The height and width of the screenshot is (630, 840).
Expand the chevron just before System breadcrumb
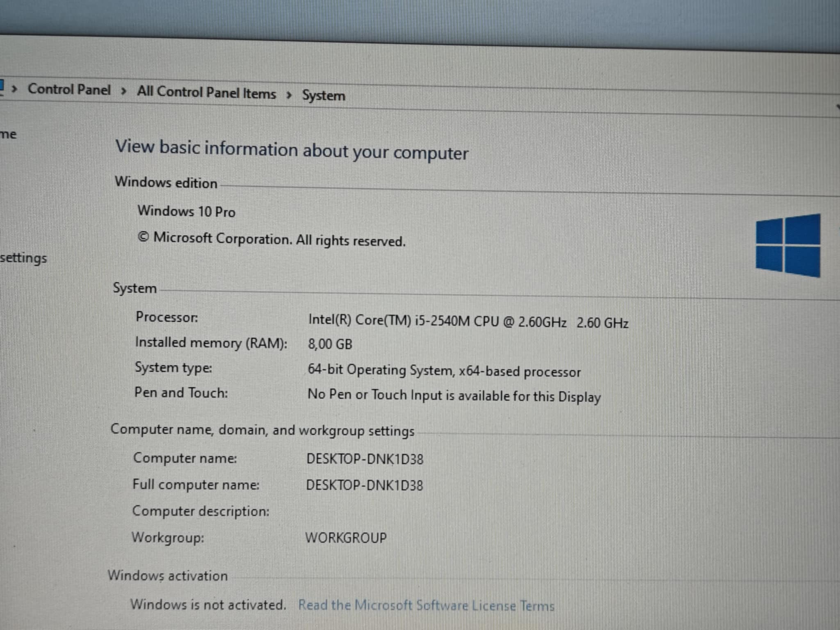tap(289, 95)
